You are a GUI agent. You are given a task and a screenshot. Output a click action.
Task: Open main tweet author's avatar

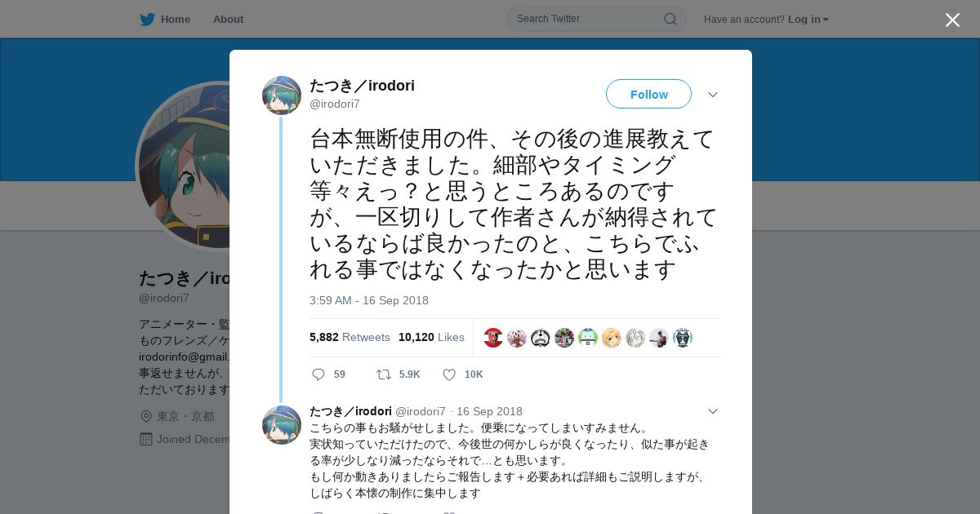pos(282,95)
